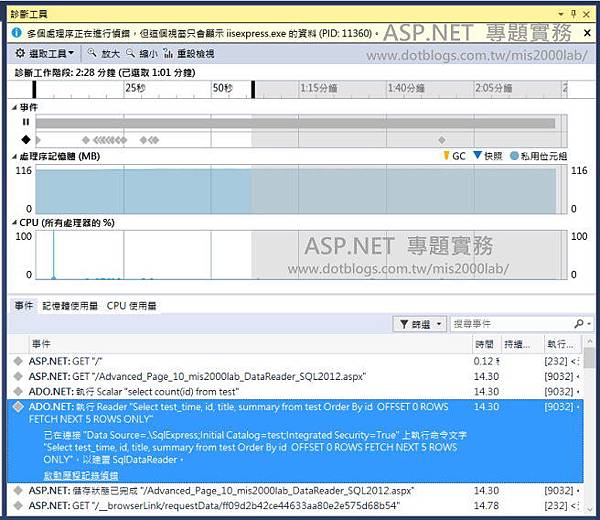
Task: Sort by the 持續 column header
Action: pos(522,344)
